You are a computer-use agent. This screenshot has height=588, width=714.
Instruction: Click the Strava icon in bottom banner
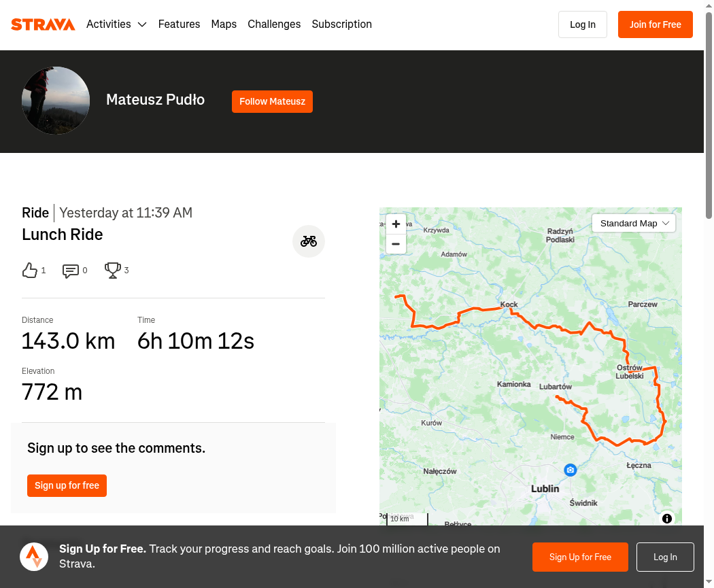[x=34, y=557]
